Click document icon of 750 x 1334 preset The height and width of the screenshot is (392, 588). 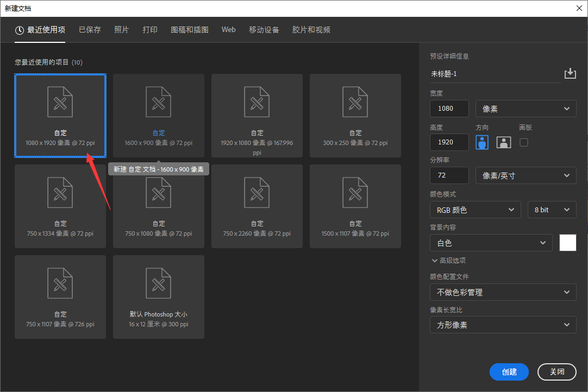click(60, 193)
